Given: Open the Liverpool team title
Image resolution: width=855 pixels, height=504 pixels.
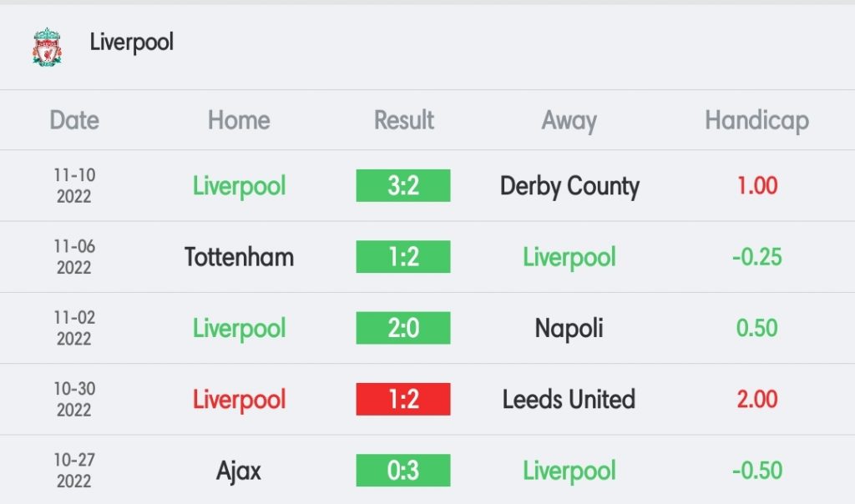Looking at the screenshot, I should point(131,42).
